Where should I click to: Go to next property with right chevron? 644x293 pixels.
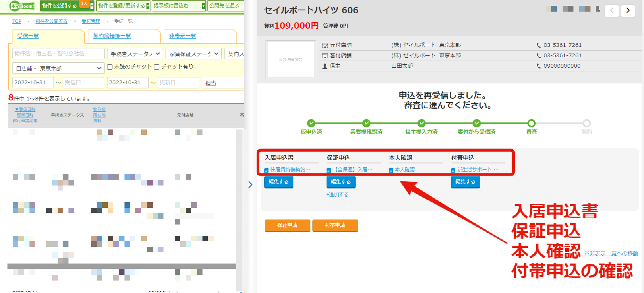pyautogui.click(x=628, y=10)
